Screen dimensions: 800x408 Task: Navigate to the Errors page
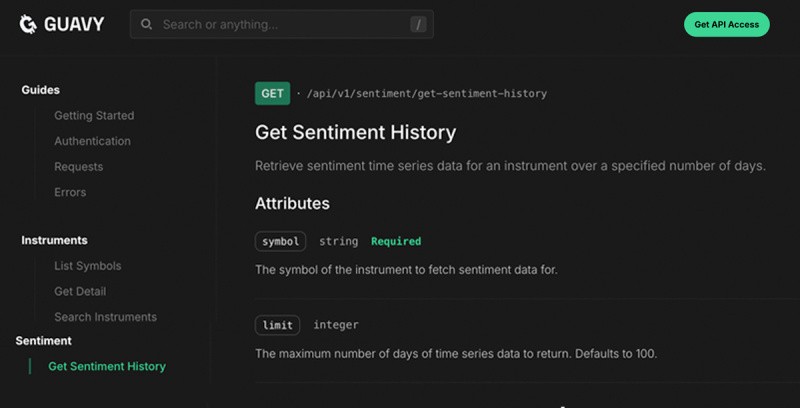(70, 192)
